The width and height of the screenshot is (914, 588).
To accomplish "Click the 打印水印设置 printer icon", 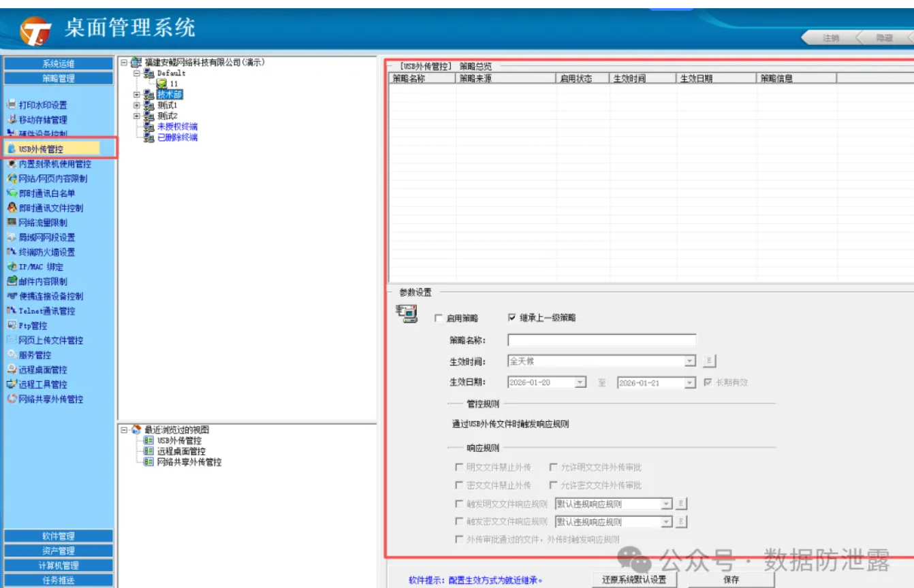I will (11, 105).
